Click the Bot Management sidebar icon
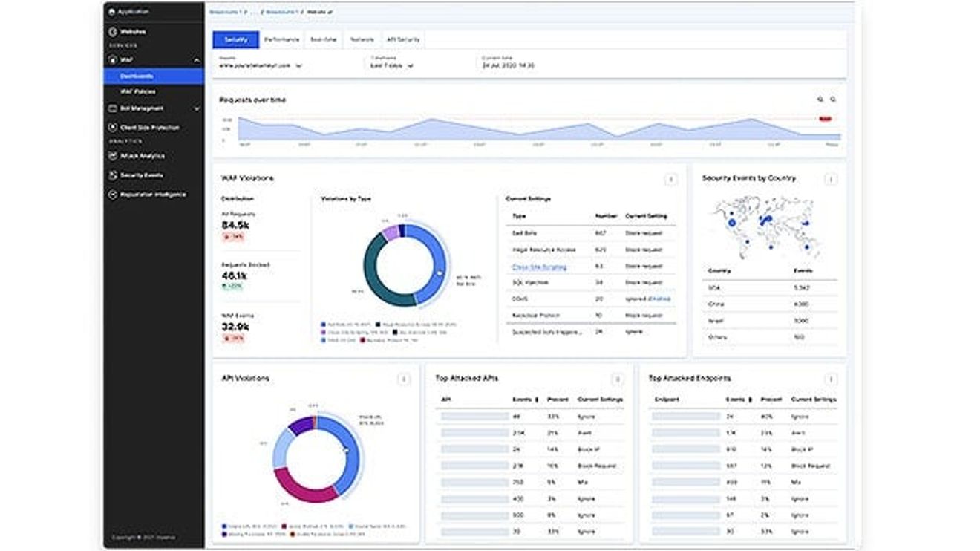 coord(113,108)
